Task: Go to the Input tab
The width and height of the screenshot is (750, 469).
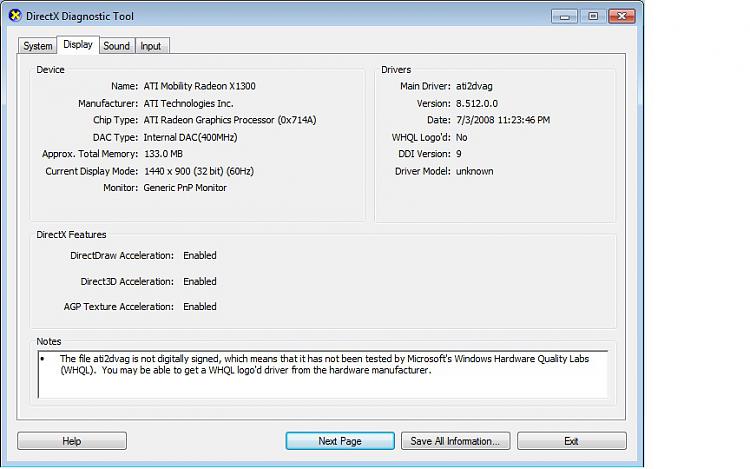Action: (x=151, y=46)
